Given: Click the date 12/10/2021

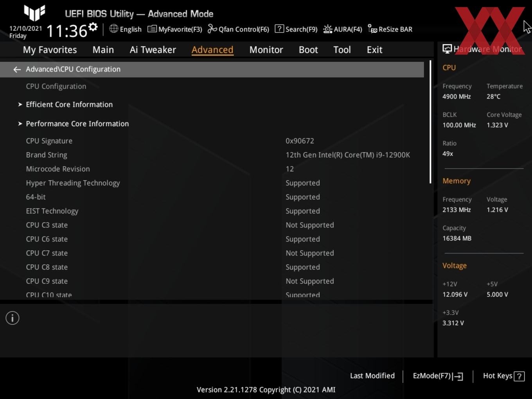Looking at the screenshot, I should coord(26,28).
